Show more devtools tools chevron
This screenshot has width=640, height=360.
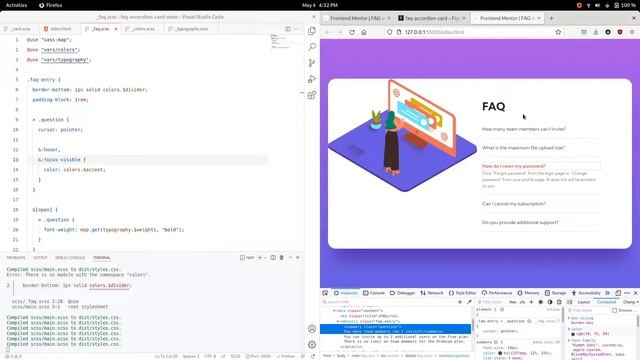tap(607, 293)
